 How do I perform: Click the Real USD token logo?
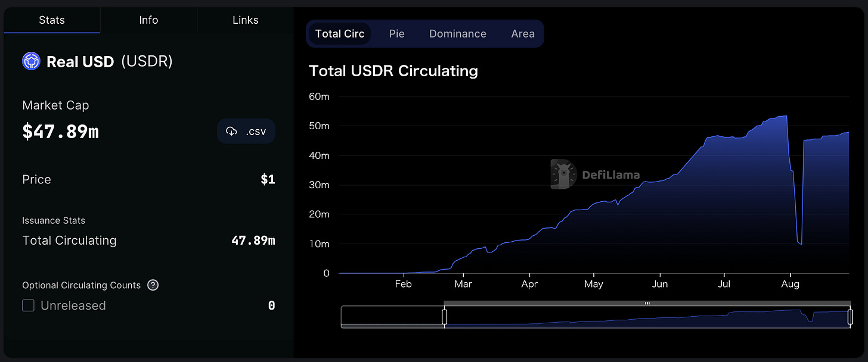click(x=31, y=61)
